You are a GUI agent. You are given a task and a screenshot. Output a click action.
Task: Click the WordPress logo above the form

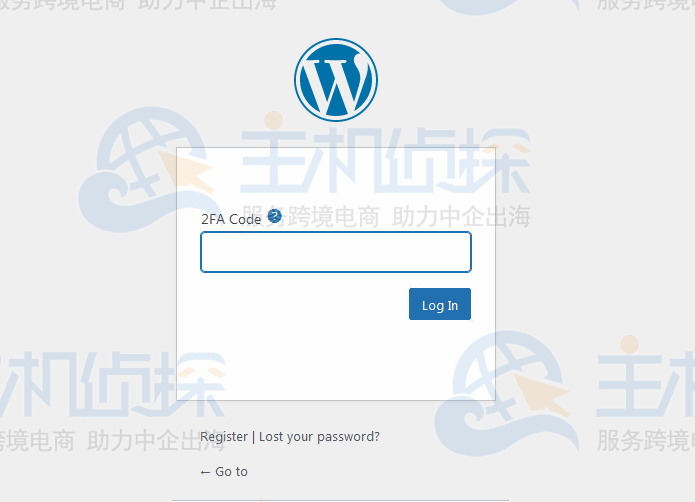[x=336, y=80]
